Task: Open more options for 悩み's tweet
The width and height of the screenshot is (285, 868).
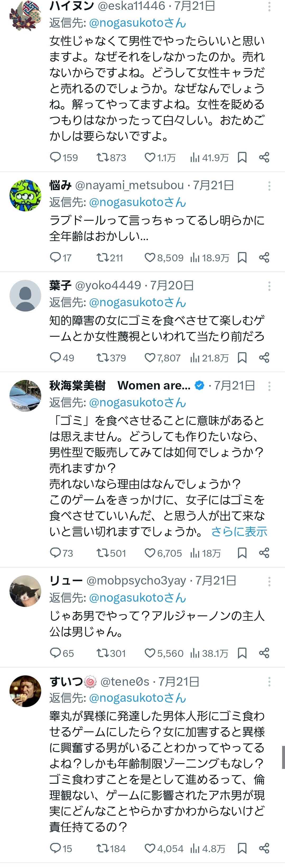Action: tap(269, 186)
